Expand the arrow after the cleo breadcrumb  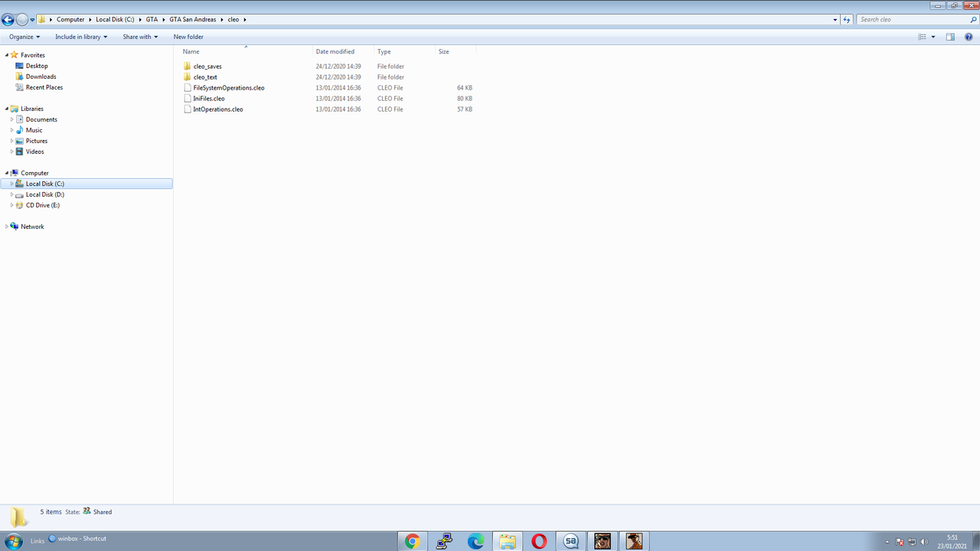point(245,19)
